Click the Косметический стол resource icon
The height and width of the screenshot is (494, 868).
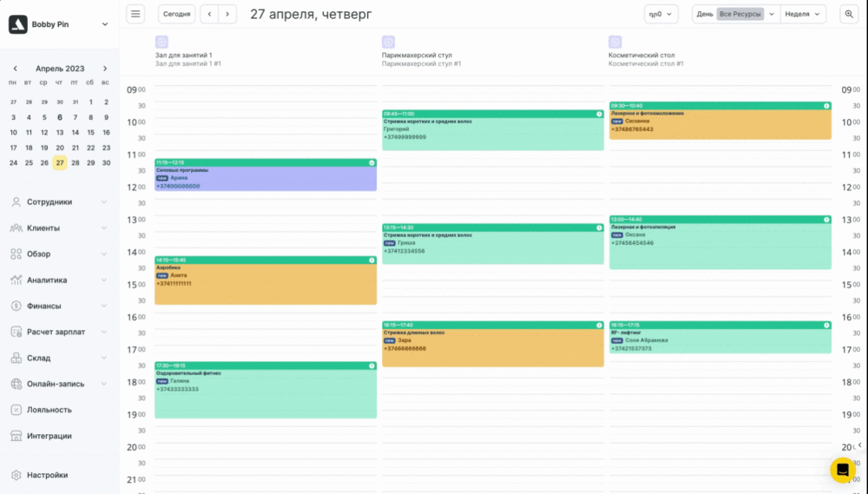[615, 42]
